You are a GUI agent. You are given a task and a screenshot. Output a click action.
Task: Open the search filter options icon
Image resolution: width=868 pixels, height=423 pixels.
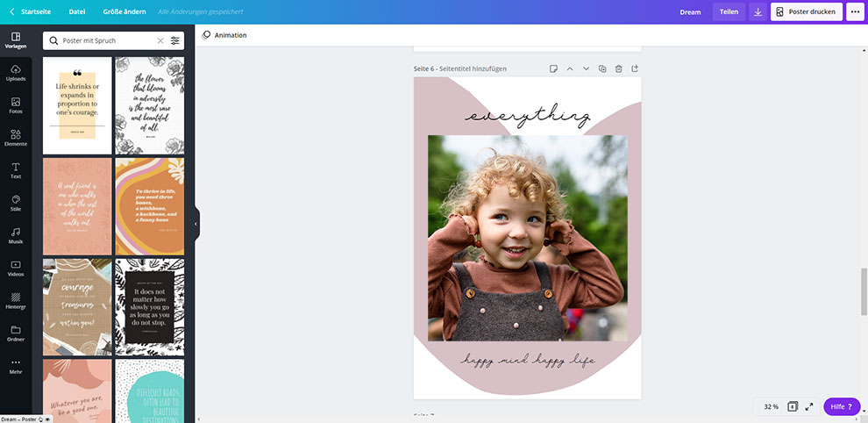click(x=175, y=40)
